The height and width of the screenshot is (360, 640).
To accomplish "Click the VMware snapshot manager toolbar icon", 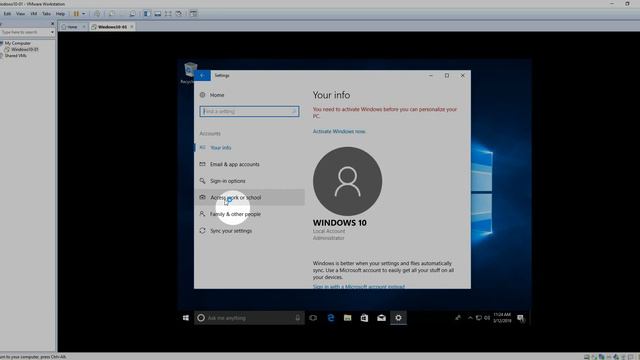I will [x=133, y=13].
